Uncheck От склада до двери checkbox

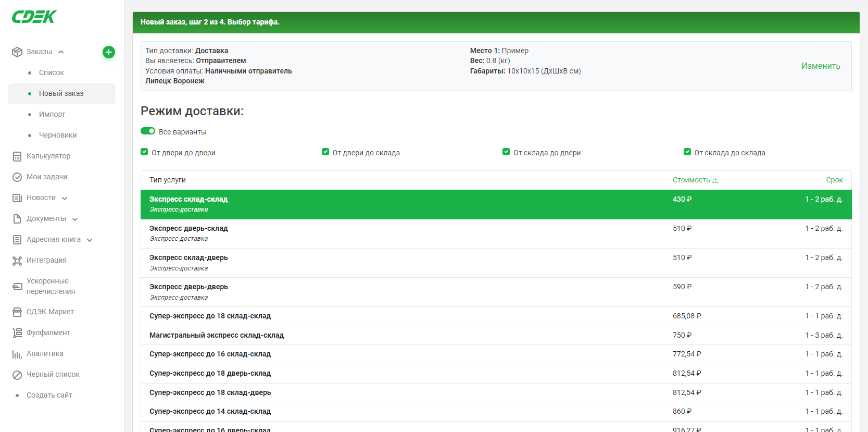pos(506,152)
